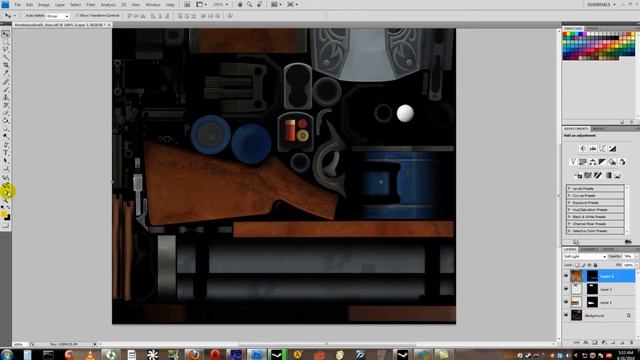The height and width of the screenshot is (360, 640).
Task: Click the Levels adjustment icon
Action: tap(593, 149)
